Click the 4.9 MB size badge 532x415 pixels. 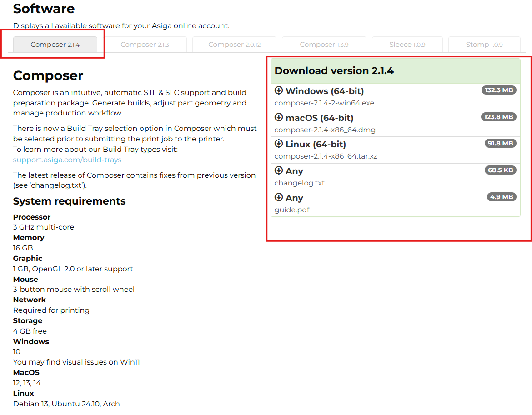tap(502, 197)
